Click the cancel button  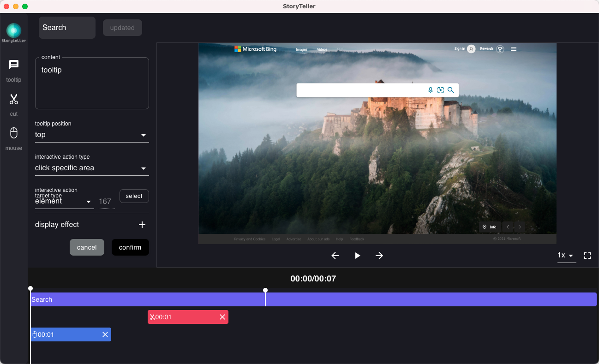pyautogui.click(x=87, y=247)
